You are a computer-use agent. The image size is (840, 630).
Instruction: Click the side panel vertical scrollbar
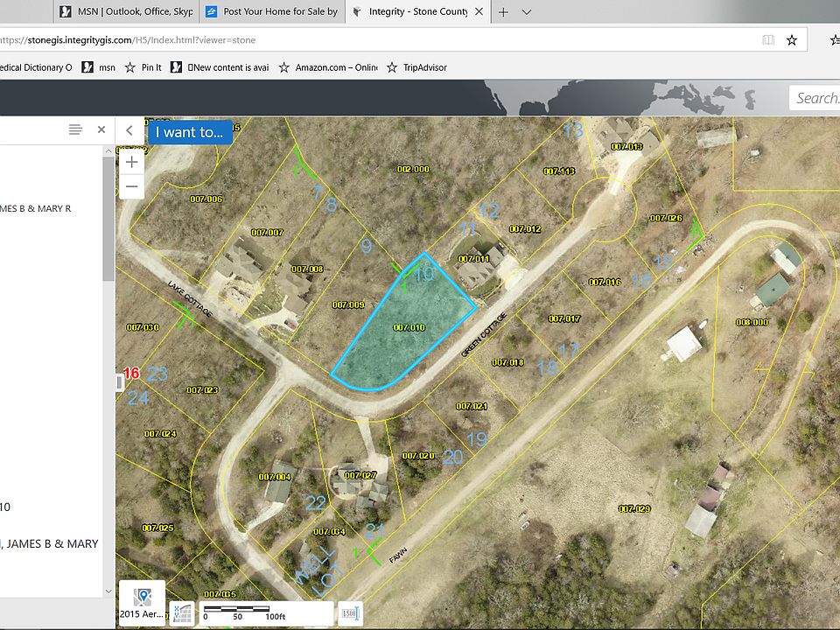pos(108,219)
